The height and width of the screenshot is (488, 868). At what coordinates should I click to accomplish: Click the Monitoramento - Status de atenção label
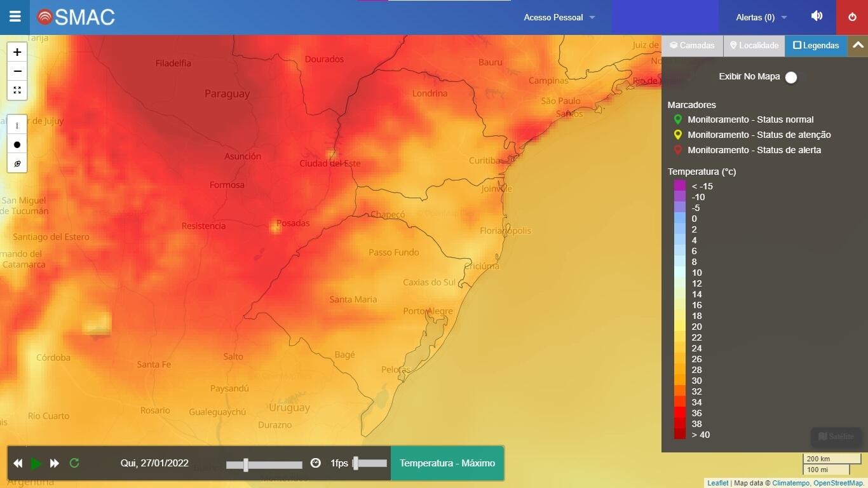(759, 135)
